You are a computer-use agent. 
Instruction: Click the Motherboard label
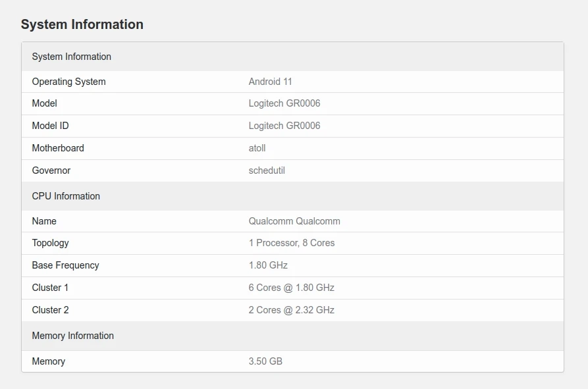click(58, 148)
